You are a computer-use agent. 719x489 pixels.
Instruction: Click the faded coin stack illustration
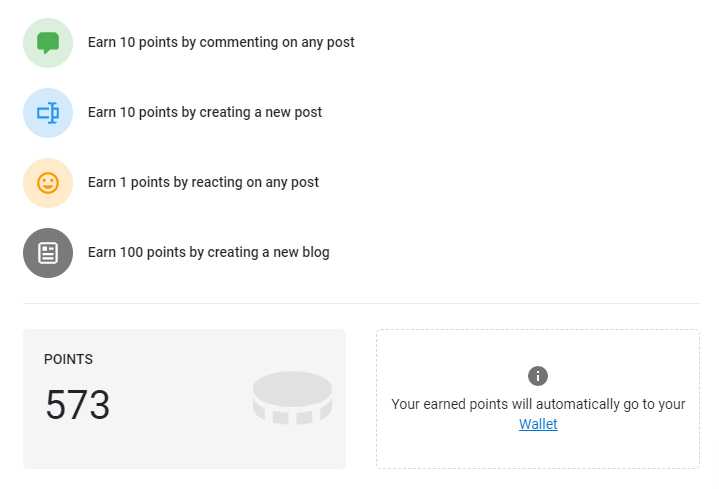click(292, 398)
